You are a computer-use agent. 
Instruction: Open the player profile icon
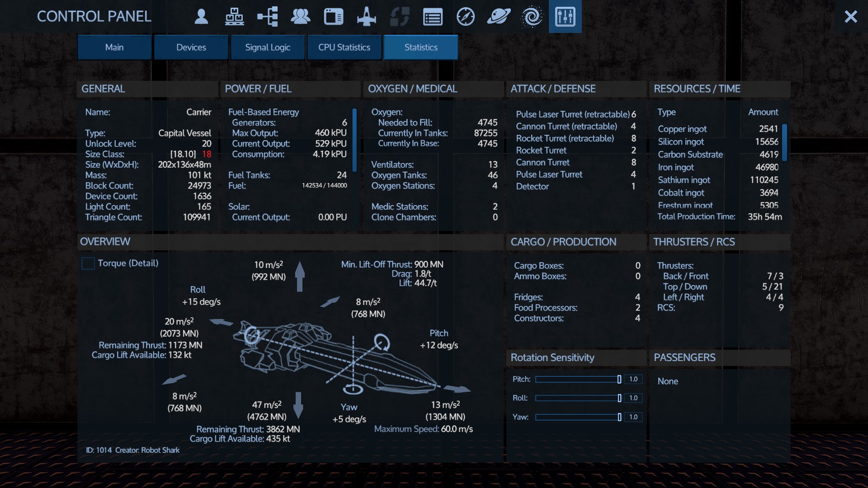tap(201, 17)
